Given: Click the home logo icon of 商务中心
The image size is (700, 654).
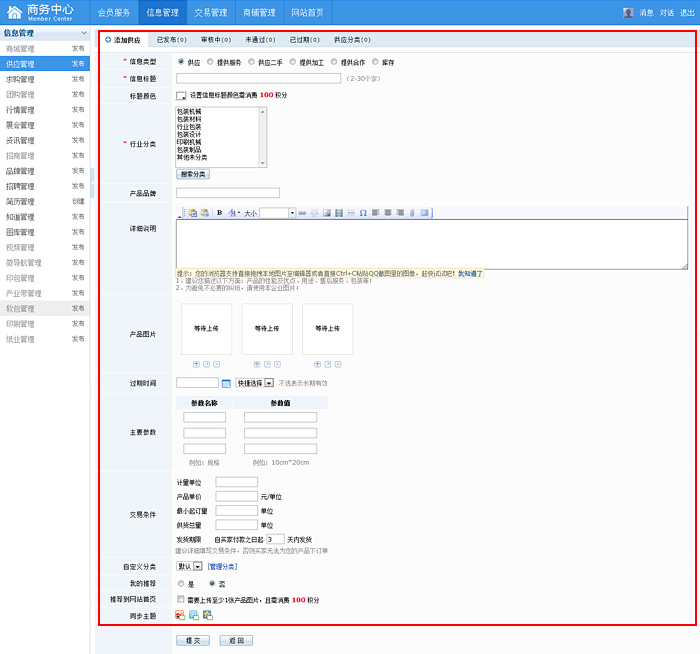Looking at the screenshot, I should point(14,12).
